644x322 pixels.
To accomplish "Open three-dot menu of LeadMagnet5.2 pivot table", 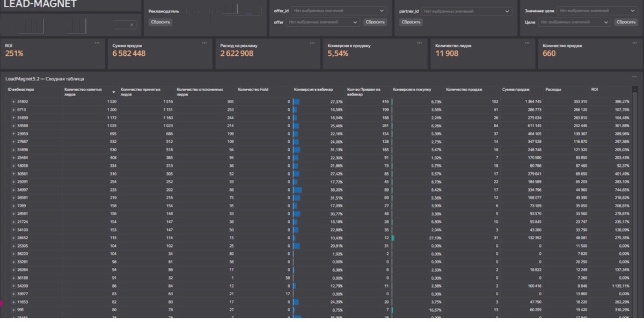I will click(x=634, y=78).
